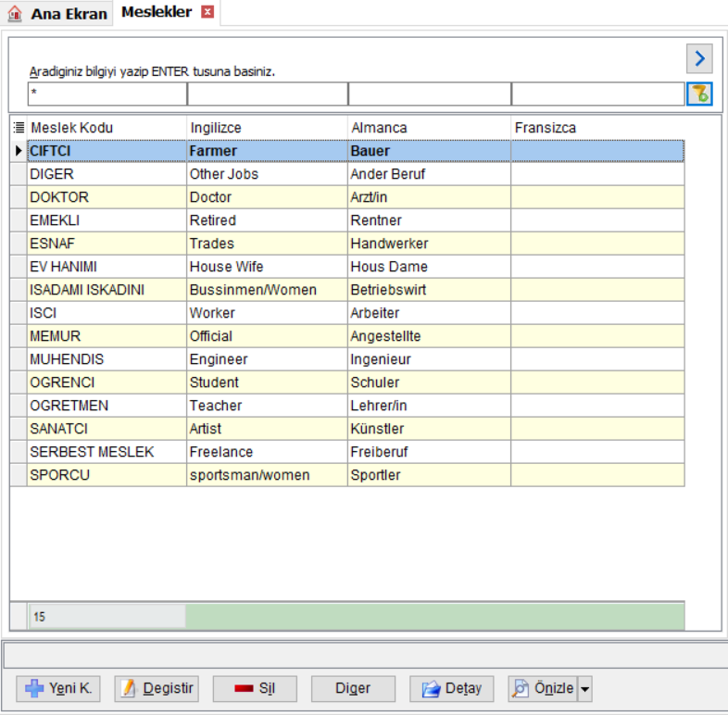The height and width of the screenshot is (715, 728).
Task: Select the Meslekler tab
Action: tap(157, 12)
